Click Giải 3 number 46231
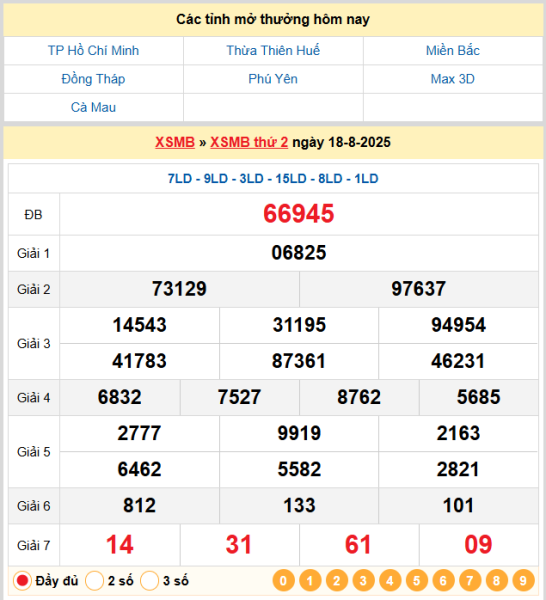The height and width of the screenshot is (600, 546). pyautogui.click(x=458, y=361)
